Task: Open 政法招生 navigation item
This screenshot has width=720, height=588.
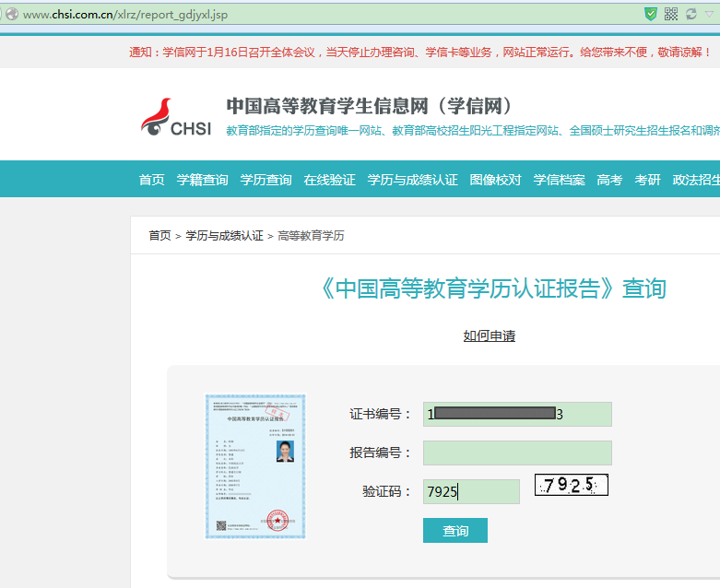Action: (696, 180)
